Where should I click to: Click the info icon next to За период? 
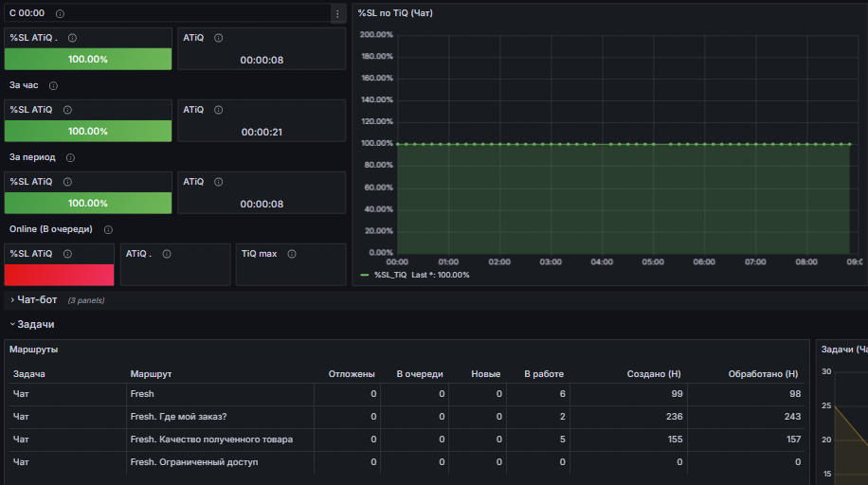70,158
